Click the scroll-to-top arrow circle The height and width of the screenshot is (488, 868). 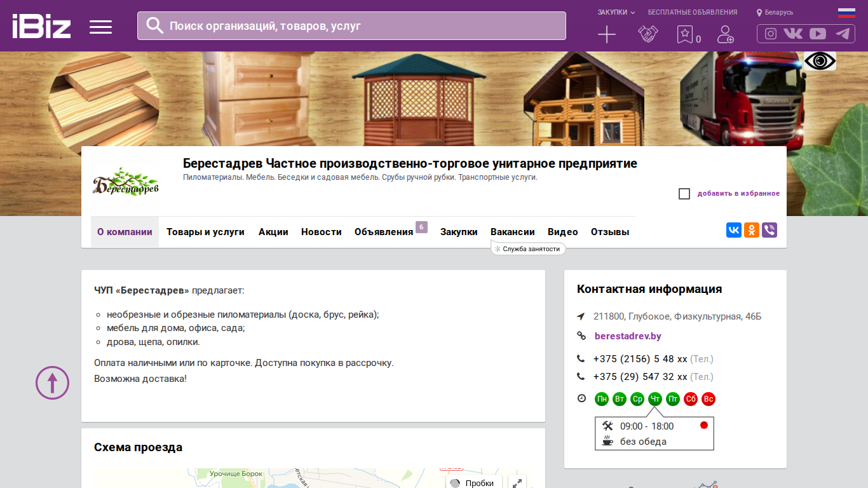click(52, 383)
